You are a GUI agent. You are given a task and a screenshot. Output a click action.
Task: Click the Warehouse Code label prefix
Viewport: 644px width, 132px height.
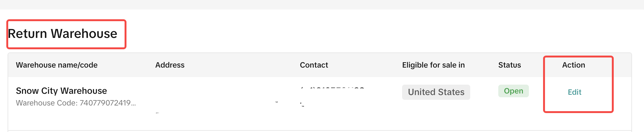coord(47,103)
